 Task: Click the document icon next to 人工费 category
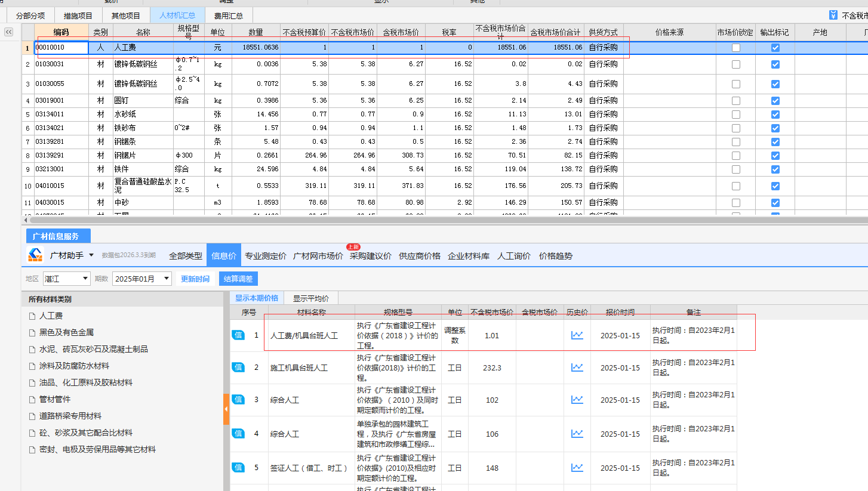32,316
